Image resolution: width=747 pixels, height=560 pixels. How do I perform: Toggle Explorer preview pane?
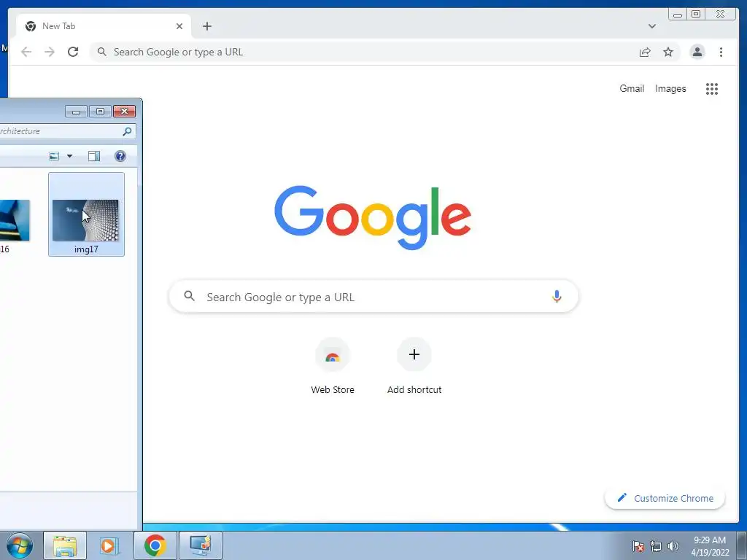coord(94,156)
